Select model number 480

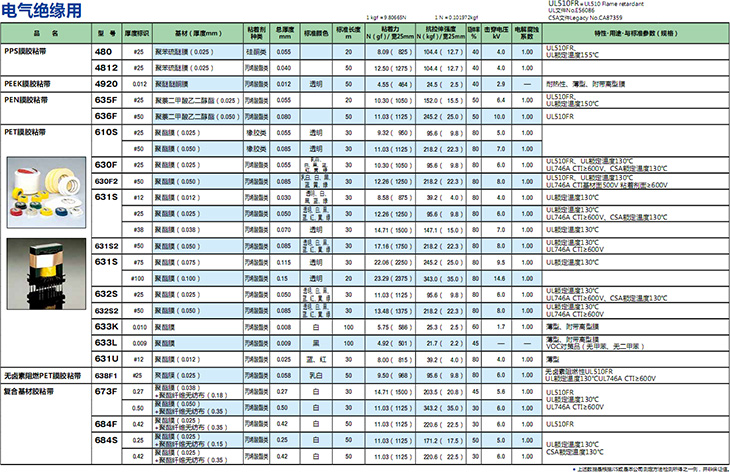pyautogui.click(x=103, y=52)
